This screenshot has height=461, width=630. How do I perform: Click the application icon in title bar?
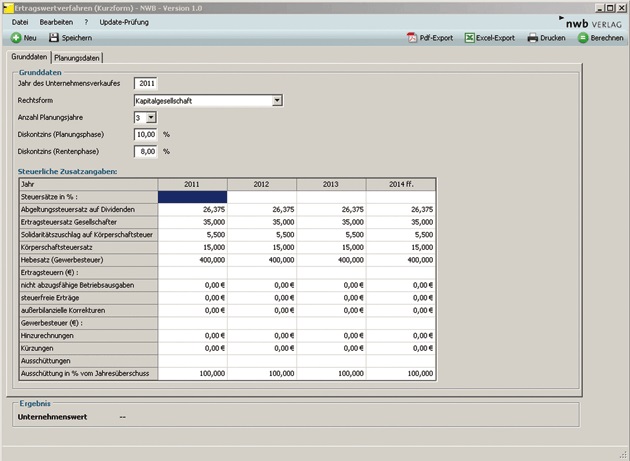(x=7, y=7)
